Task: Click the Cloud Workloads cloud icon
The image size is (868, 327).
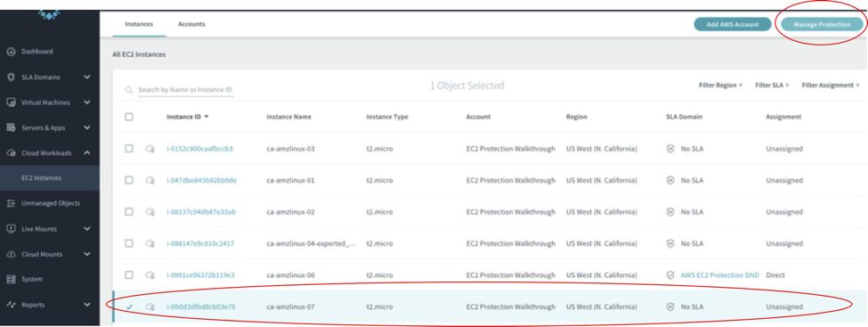Action: pos(11,153)
